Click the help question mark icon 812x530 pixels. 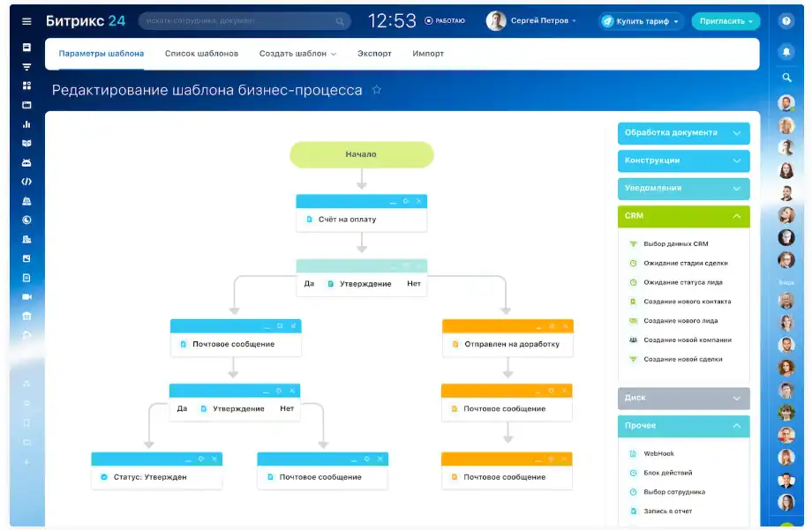(x=786, y=20)
